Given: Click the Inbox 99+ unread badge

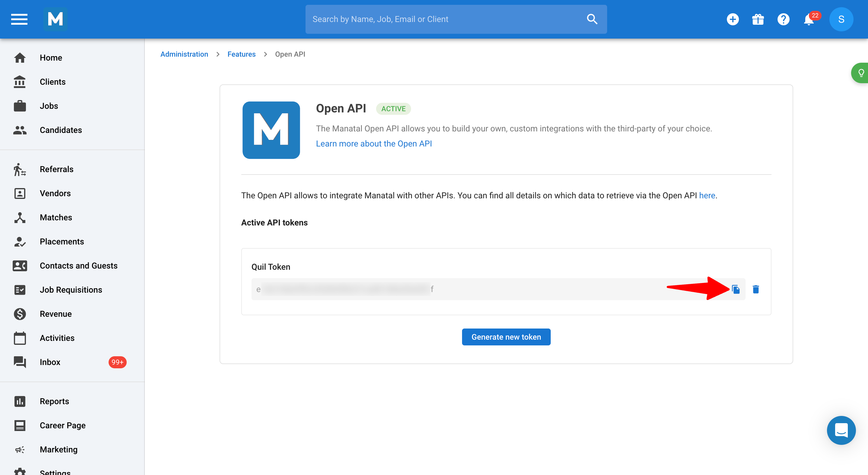Looking at the screenshot, I should click(x=117, y=362).
